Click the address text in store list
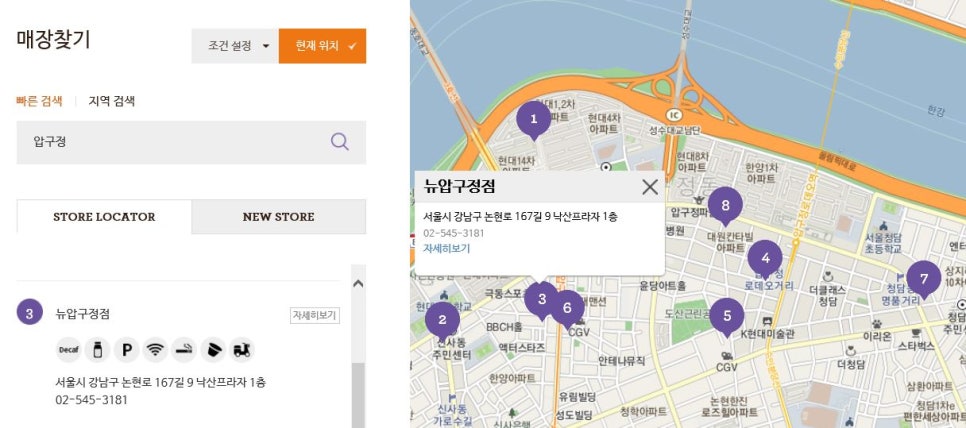 pyautogui.click(x=161, y=382)
